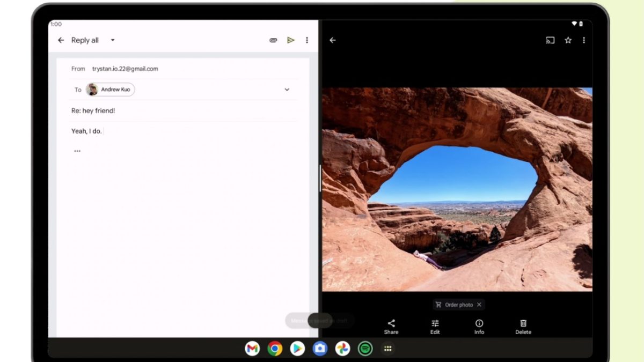Click the attach file paperclip icon
644x362 pixels.
pos(273,40)
